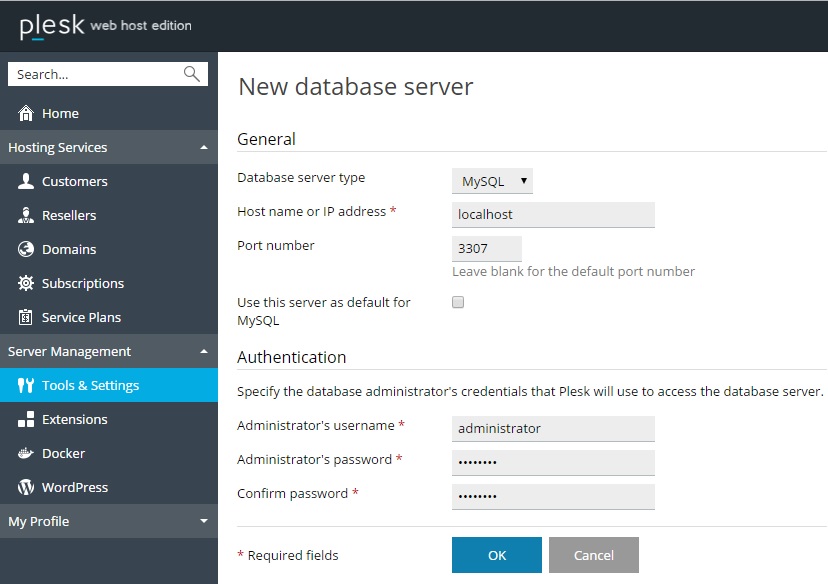828x584 pixels.
Task: Click the search magnifier icon
Action: 192,74
